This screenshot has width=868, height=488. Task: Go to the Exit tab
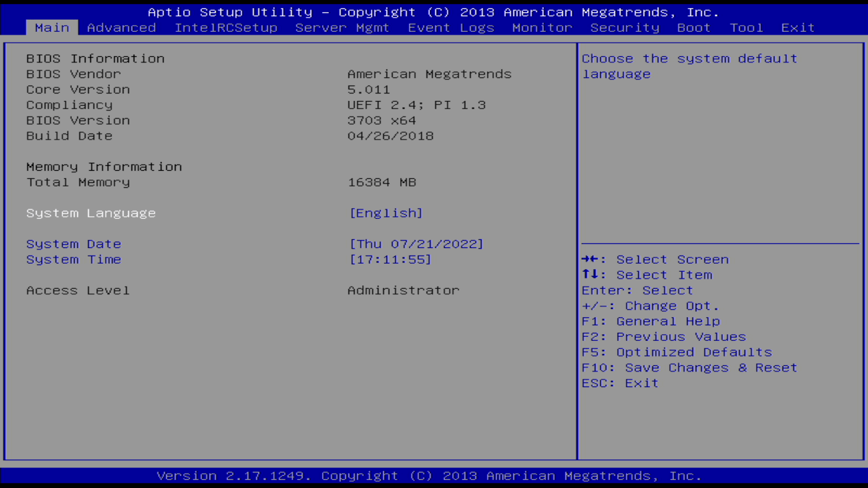798,28
